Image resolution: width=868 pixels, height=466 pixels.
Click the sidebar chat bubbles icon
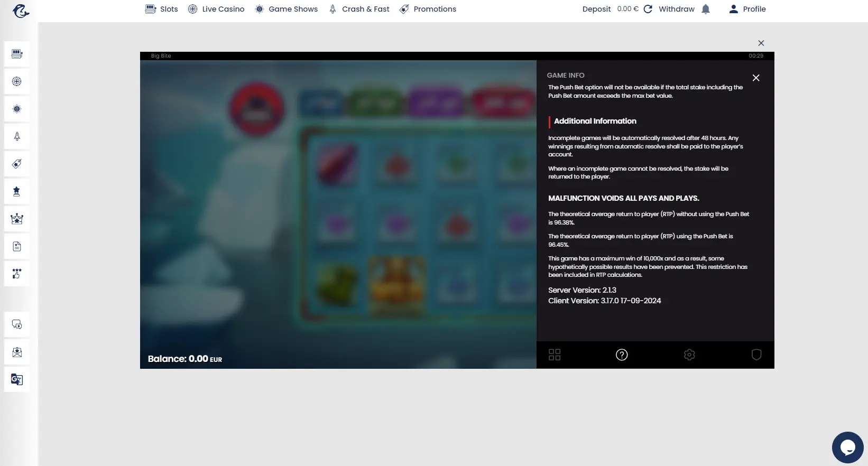click(17, 324)
